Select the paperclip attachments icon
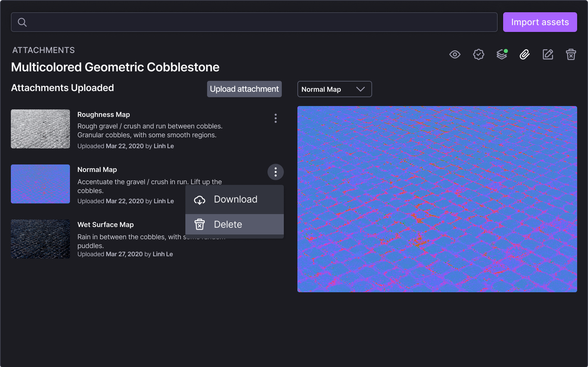The image size is (588, 367). click(x=525, y=54)
